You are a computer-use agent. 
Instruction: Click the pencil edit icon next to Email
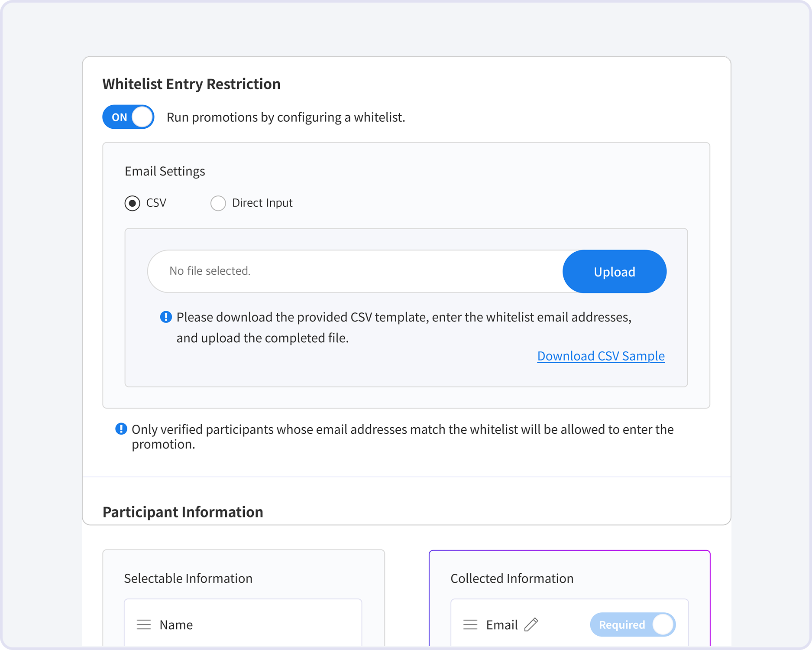(x=531, y=624)
